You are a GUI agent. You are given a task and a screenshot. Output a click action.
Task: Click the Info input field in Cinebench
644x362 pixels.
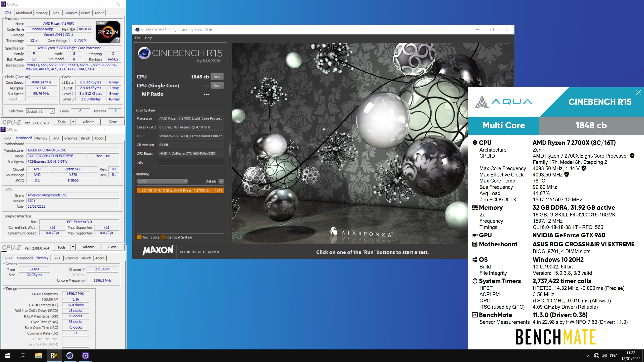click(191, 162)
